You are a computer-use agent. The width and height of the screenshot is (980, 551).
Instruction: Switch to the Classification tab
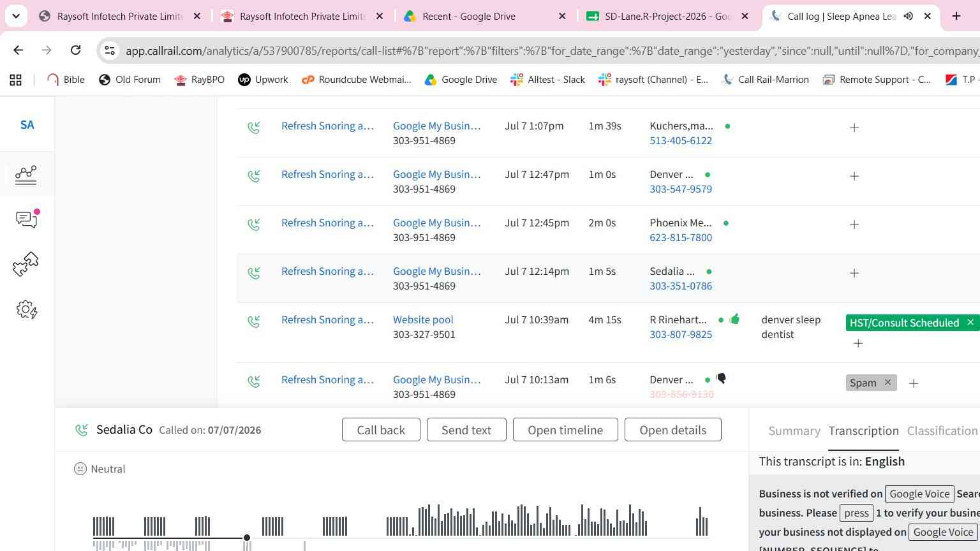pos(942,430)
